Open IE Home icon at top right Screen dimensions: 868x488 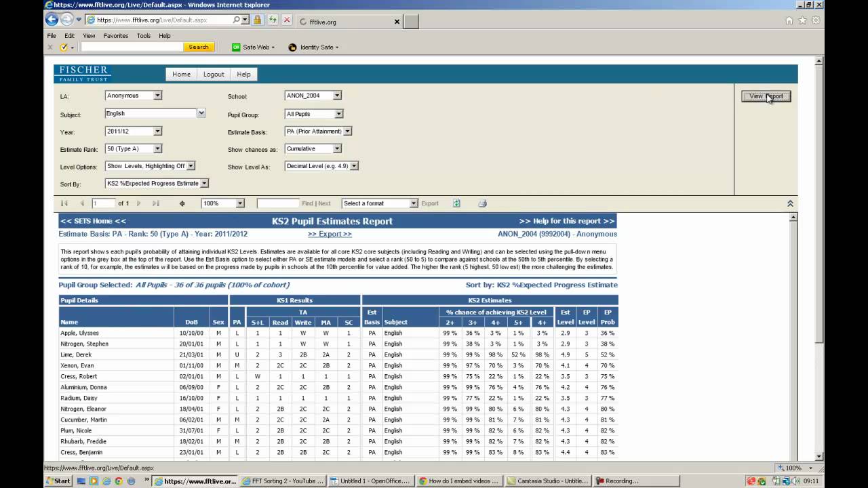tap(789, 20)
